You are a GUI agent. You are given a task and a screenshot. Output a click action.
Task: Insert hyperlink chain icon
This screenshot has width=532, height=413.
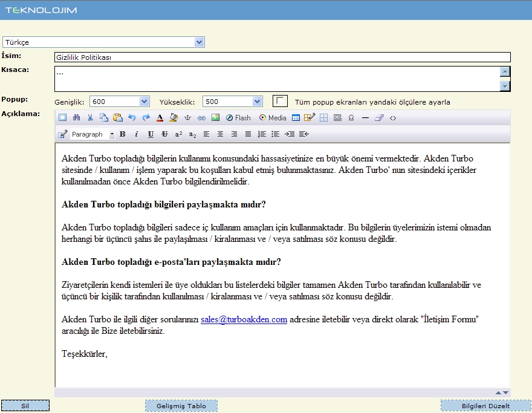201,118
